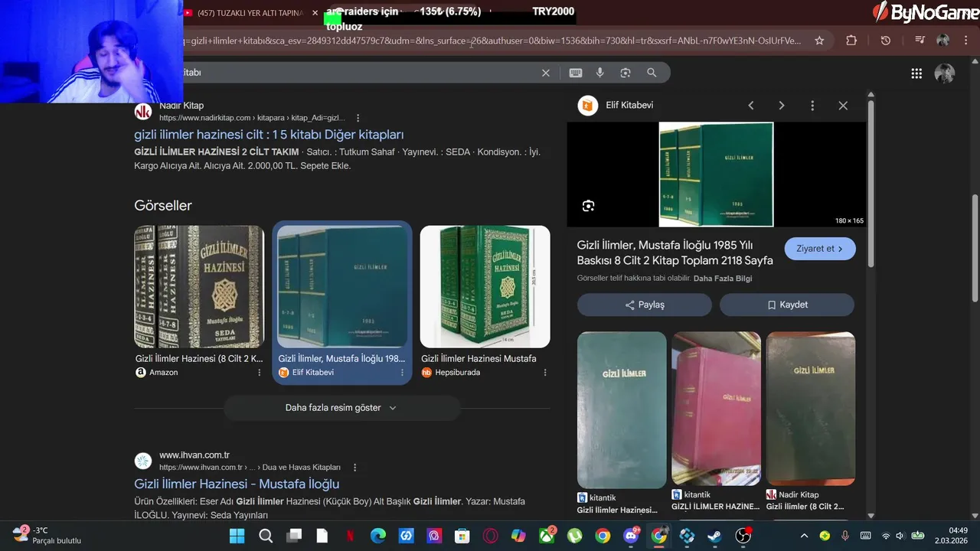Open options for Elif Kitabevi image result

[402, 373]
